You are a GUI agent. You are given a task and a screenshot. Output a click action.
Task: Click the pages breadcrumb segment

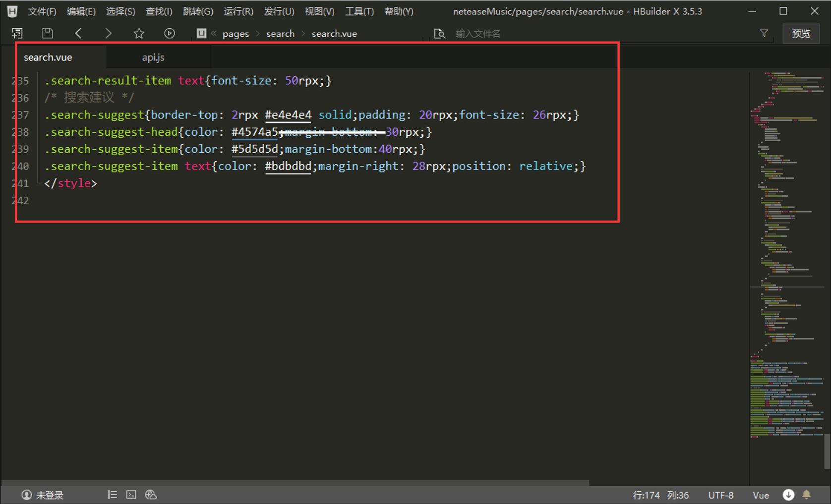(236, 34)
